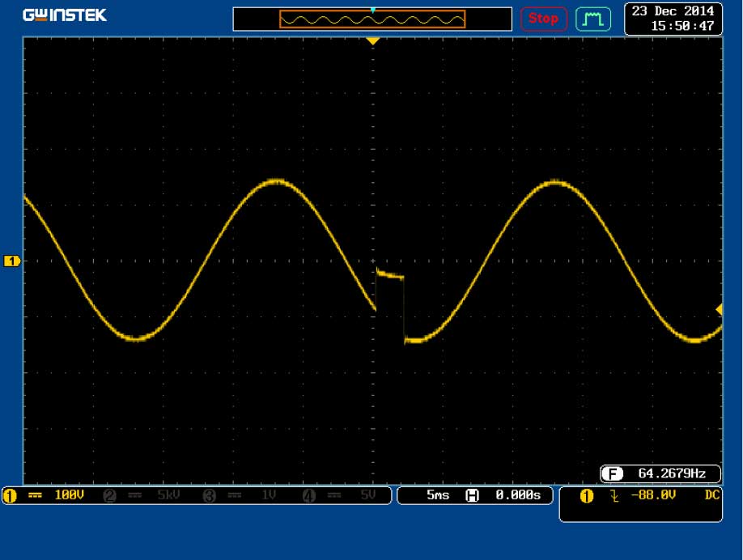Click the waveform memory overview bar

[x=372, y=19]
